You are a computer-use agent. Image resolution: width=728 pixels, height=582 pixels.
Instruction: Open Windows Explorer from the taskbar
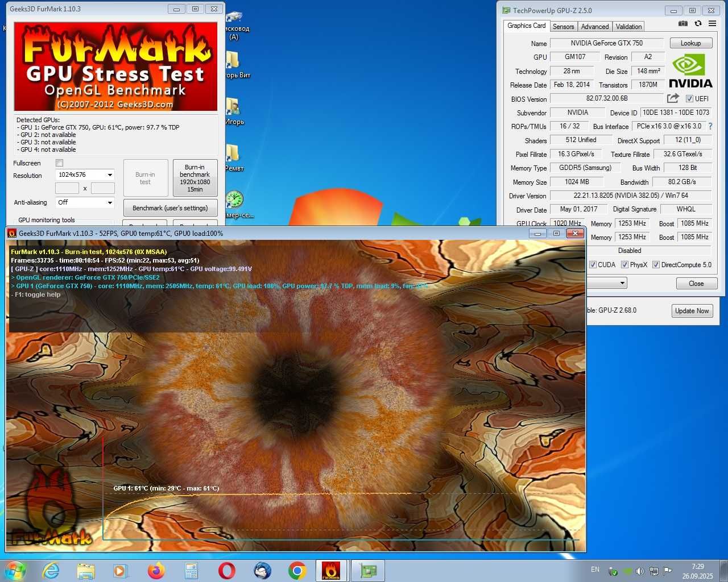[x=86, y=571]
